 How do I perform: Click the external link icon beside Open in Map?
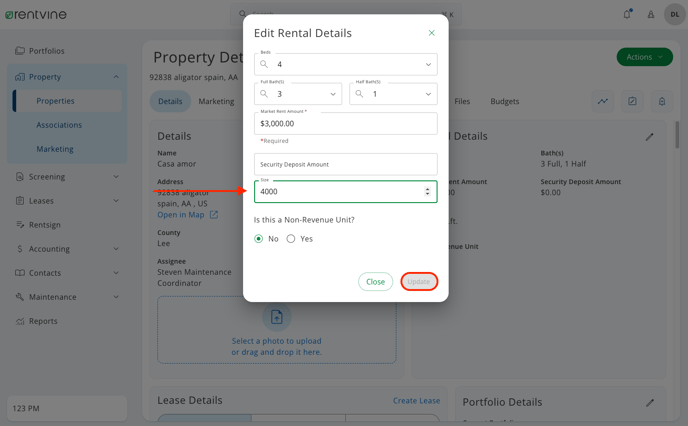pos(214,215)
